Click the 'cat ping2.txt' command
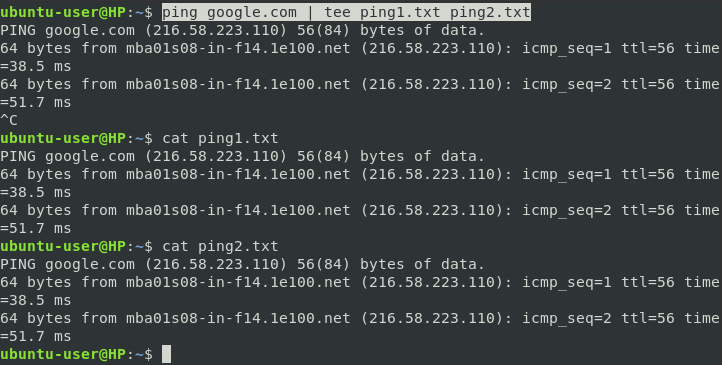This screenshot has height=365, width=722. 220,246
